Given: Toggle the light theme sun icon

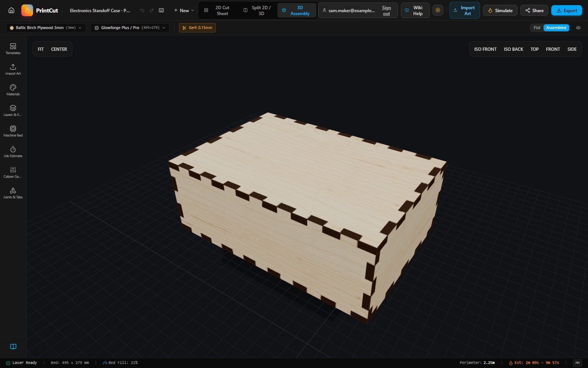Looking at the screenshot, I should [x=438, y=10].
